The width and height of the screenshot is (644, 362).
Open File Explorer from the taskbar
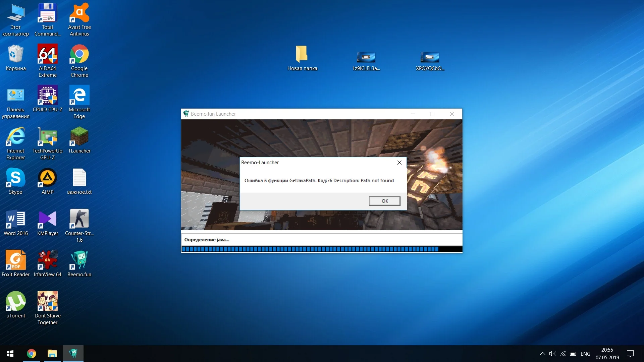click(x=52, y=354)
